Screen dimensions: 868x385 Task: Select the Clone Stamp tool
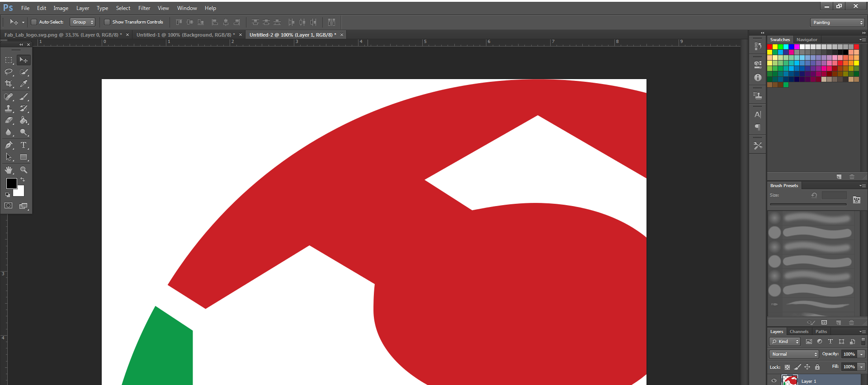9,108
